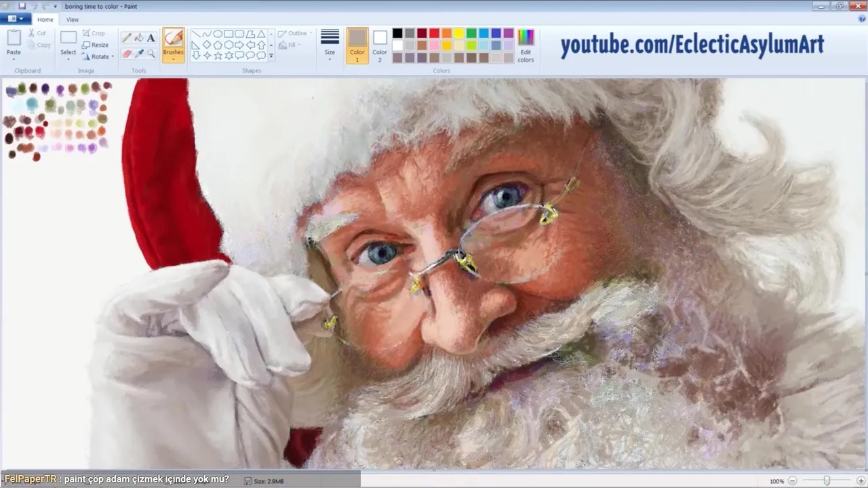868x488 pixels.
Task: Click the Save icon in title bar
Action: (22, 6)
